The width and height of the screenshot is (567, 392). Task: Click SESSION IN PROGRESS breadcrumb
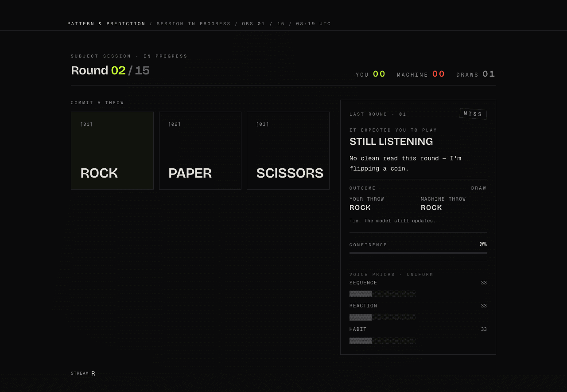click(194, 24)
